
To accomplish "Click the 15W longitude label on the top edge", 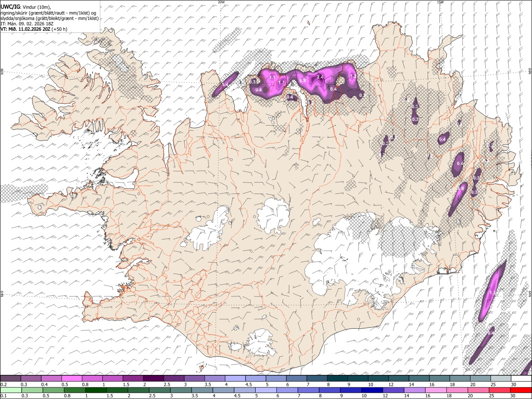I will click(x=440, y=2).
